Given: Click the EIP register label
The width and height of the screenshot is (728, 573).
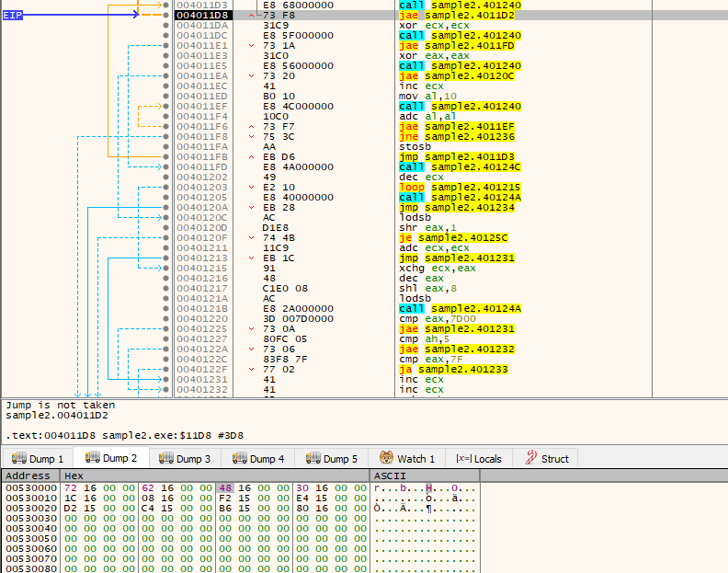Looking at the screenshot, I should (13, 16).
